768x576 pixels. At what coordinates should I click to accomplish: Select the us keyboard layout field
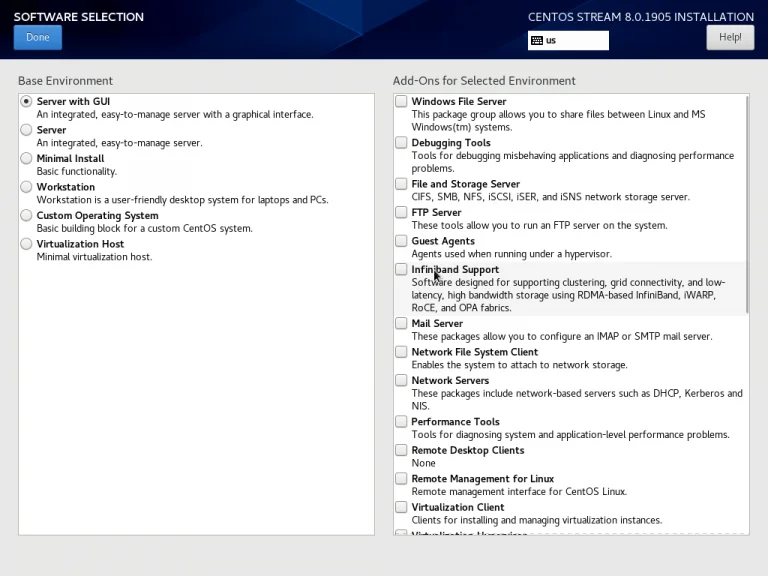point(575,41)
